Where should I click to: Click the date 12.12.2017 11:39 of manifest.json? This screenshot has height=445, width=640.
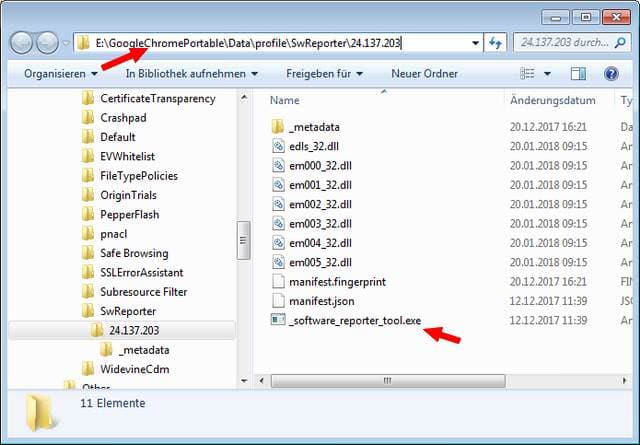click(x=548, y=301)
